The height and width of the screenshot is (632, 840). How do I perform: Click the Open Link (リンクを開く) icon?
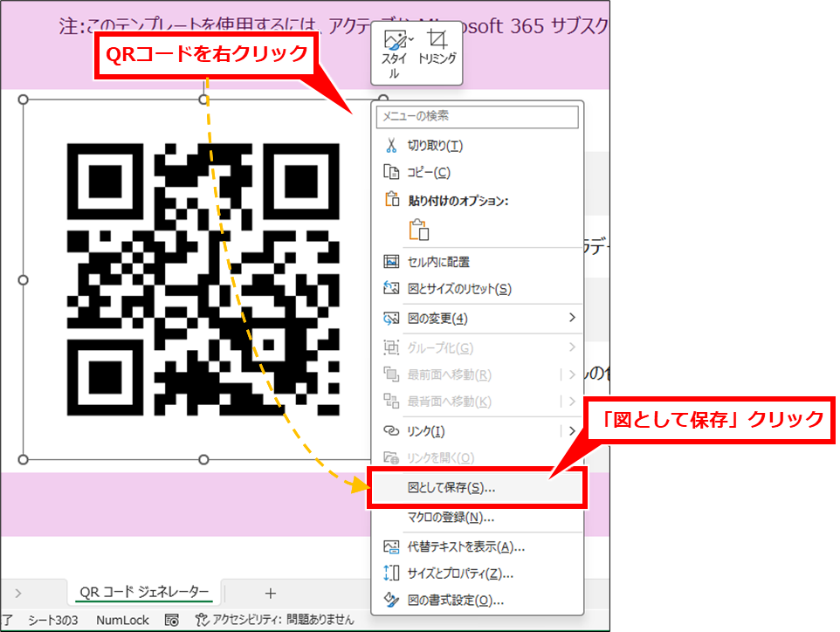point(391,458)
